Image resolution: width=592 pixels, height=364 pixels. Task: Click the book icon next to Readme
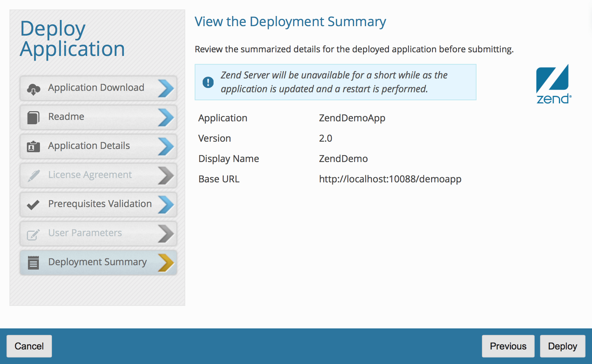click(x=33, y=118)
